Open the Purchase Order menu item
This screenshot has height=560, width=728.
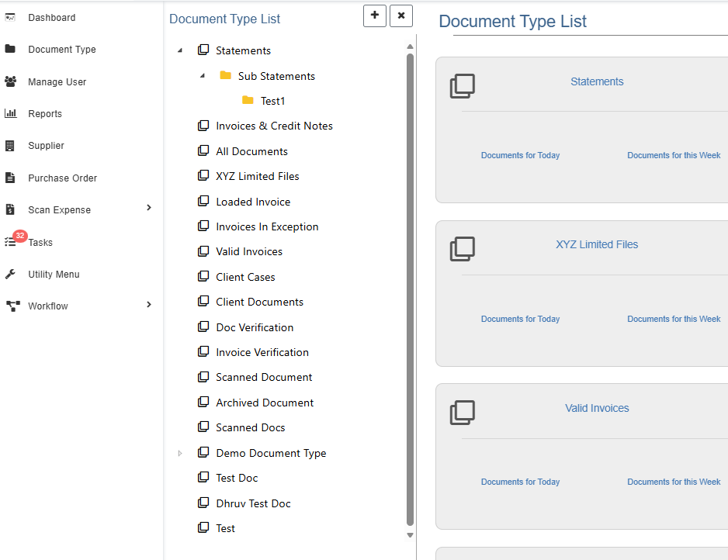(x=62, y=178)
